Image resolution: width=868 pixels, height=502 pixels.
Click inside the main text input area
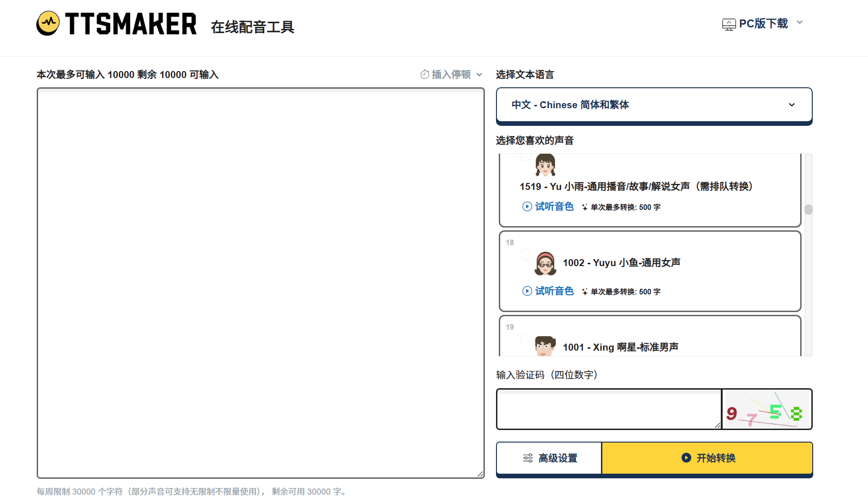click(261, 283)
